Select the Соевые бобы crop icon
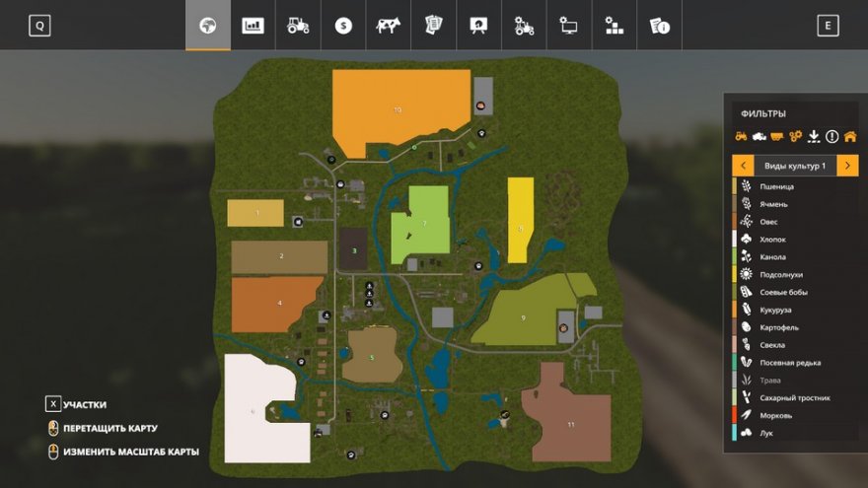 pyautogui.click(x=747, y=292)
